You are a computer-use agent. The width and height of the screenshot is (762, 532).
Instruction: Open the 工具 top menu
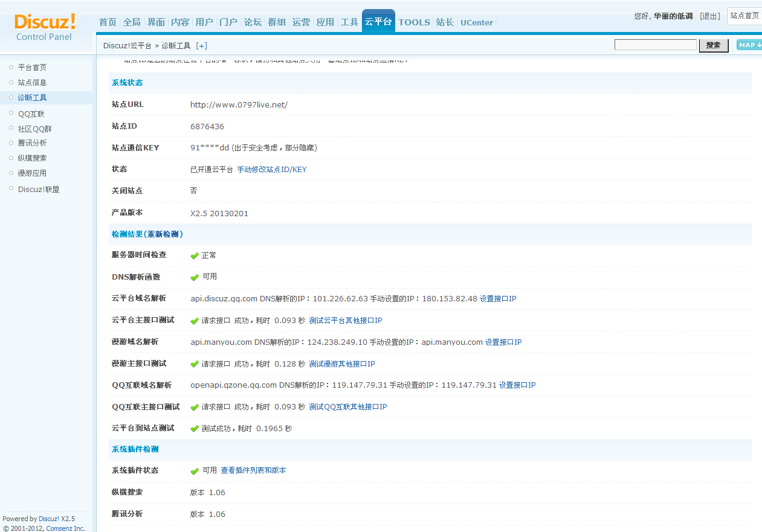(x=349, y=22)
